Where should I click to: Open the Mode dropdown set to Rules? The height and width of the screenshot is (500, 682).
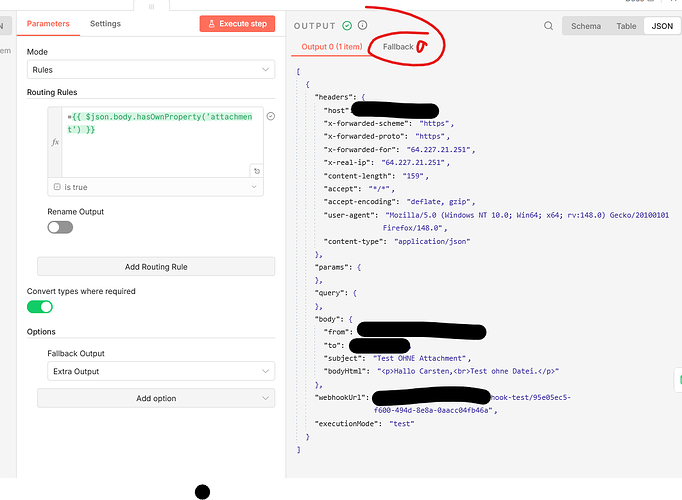pyautogui.click(x=151, y=70)
